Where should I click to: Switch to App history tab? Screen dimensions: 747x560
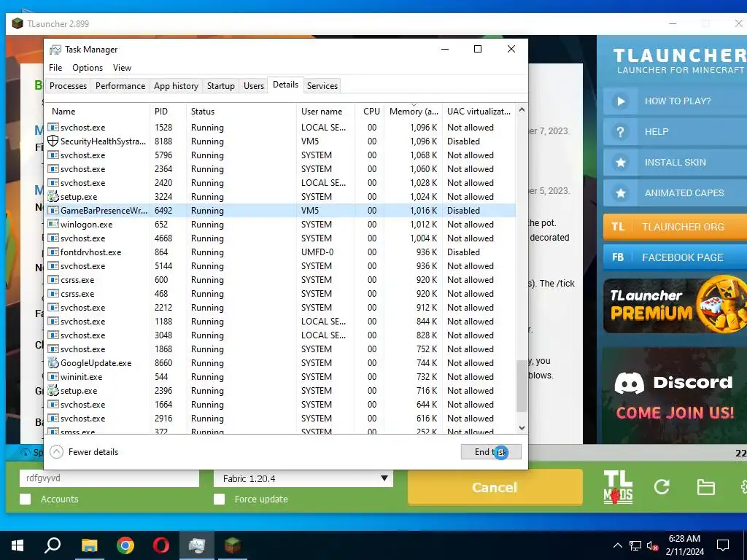coord(176,86)
